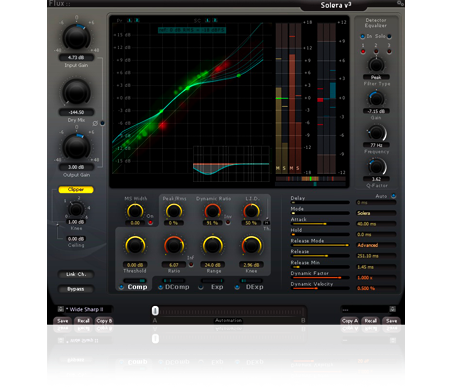Click the Dynamic Ratio knob

tap(212, 211)
